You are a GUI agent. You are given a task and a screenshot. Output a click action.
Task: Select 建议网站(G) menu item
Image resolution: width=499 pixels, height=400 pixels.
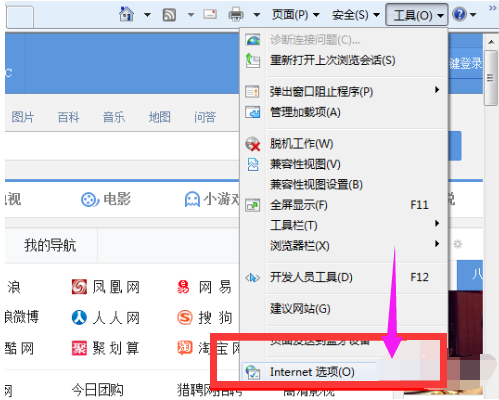(x=343, y=309)
